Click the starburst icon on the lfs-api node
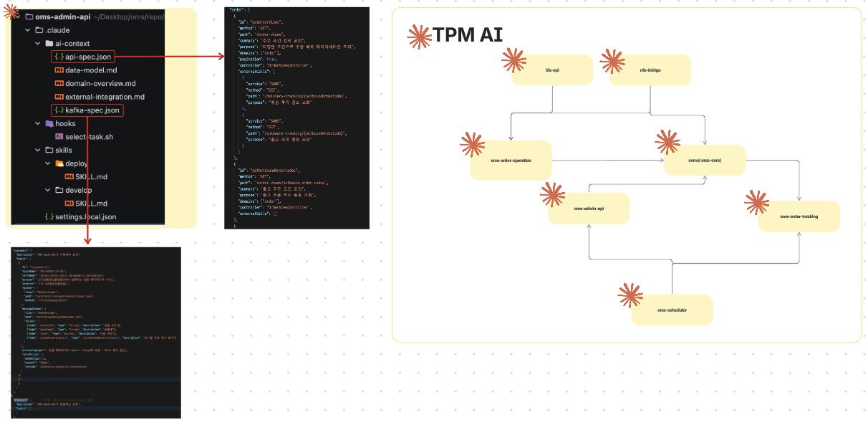868x425 pixels. (x=513, y=61)
